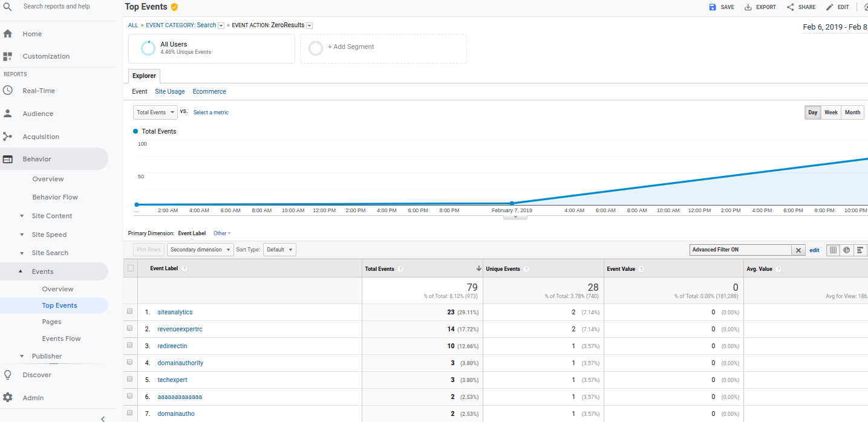
Task: Open the Total Events metric dropdown
Action: tap(155, 112)
